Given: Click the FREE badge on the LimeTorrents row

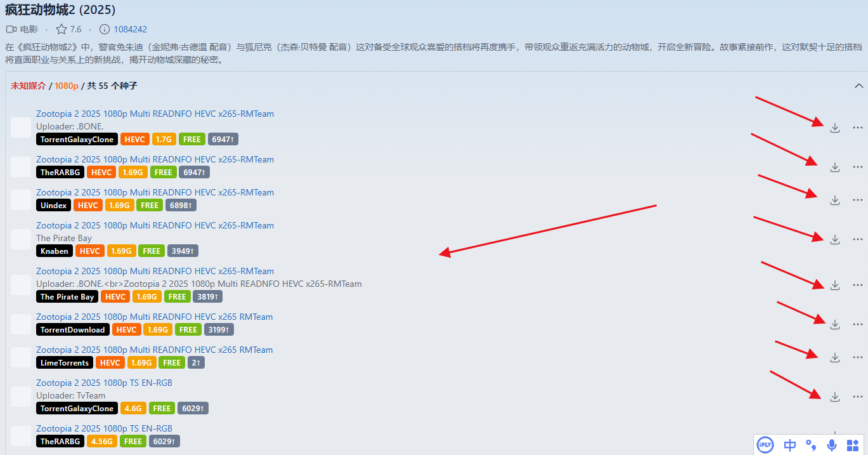Looking at the screenshot, I should (171, 363).
